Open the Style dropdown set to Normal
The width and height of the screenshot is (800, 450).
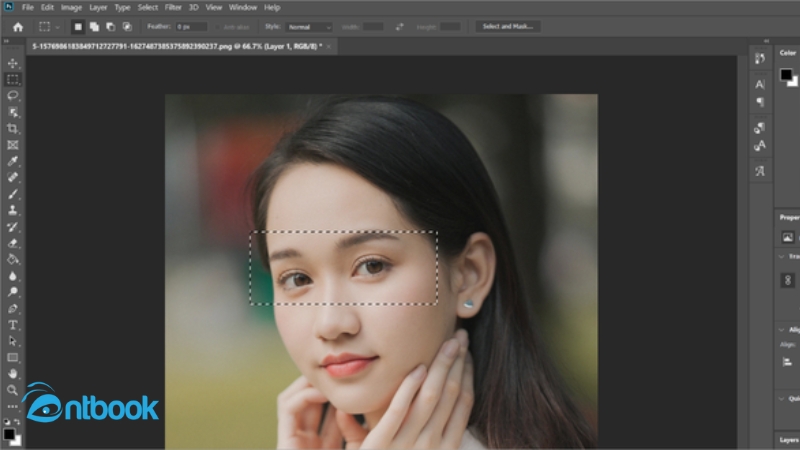tap(309, 27)
